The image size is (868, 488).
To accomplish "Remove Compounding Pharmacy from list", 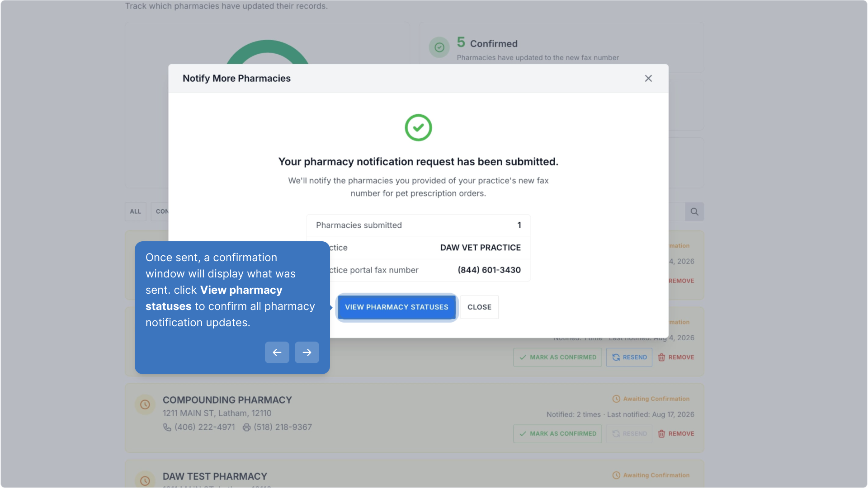I will click(676, 434).
